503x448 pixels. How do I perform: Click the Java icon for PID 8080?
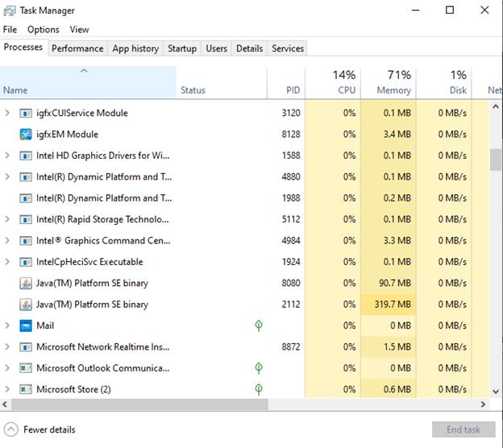click(26, 283)
